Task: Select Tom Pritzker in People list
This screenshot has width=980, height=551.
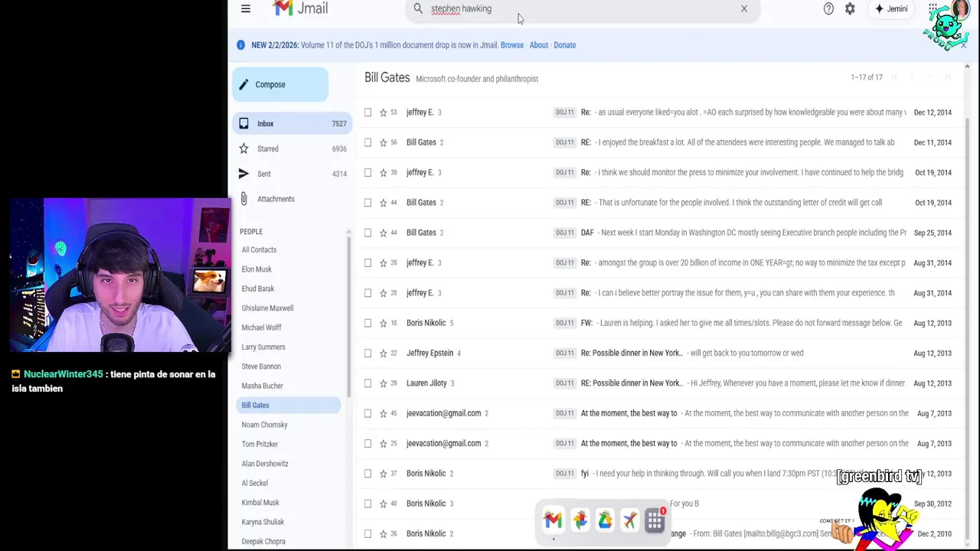Action: (x=260, y=444)
